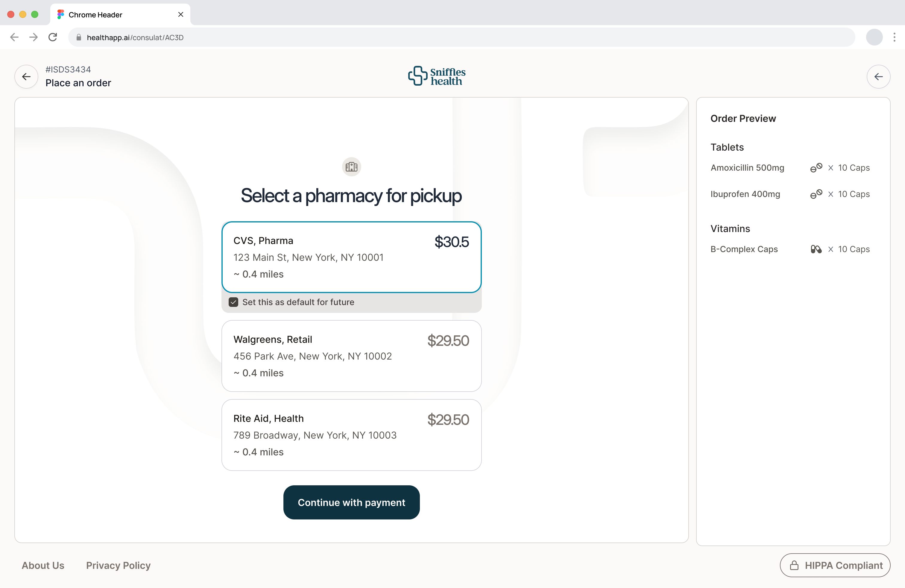
Task: Click the lock icon in the HIPPA badge
Action: coord(794,566)
